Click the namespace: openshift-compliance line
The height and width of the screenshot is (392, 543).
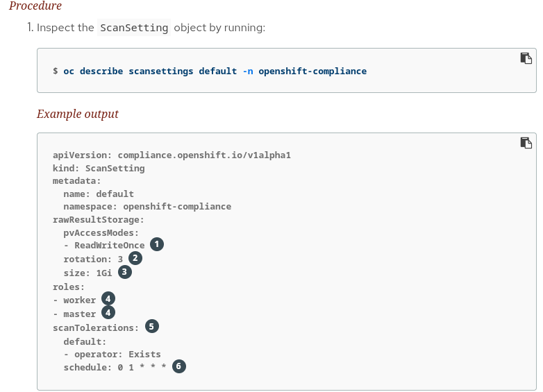click(147, 207)
